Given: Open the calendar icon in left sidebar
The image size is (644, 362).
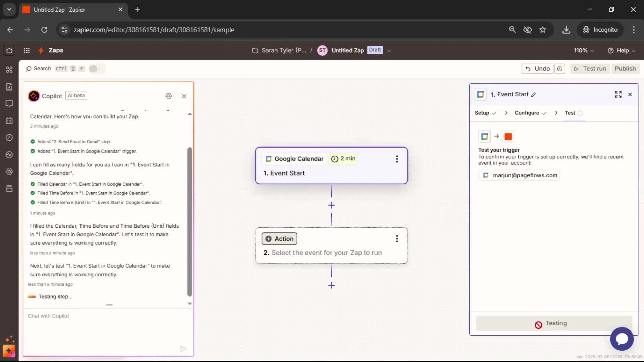Looking at the screenshot, I should (x=9, y=121).
